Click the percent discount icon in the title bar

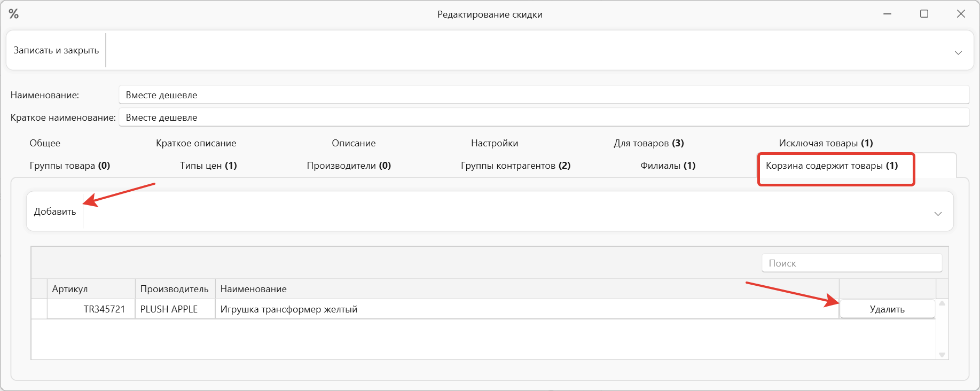14,14
